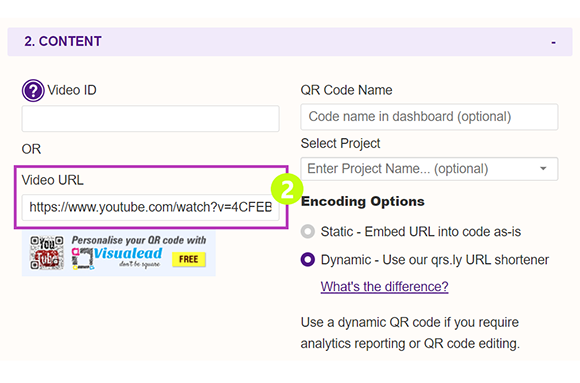Collapse the 2. CONTENT section with minus
This screenshot has height=383, width=580.
click(x=553, y=42)
